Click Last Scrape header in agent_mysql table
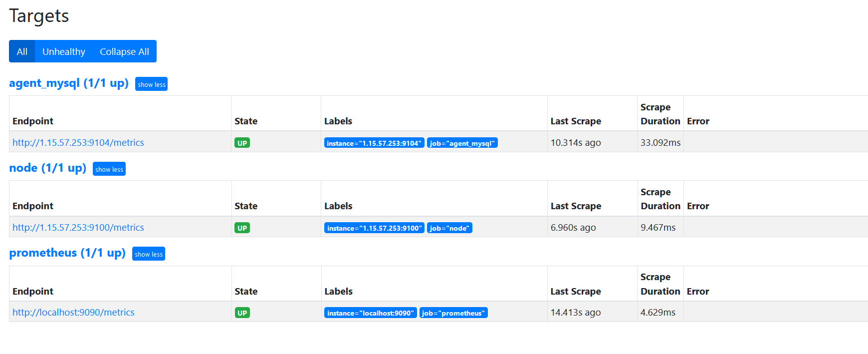868x354 pixels. pyautogui.click(x=576, y=121)
